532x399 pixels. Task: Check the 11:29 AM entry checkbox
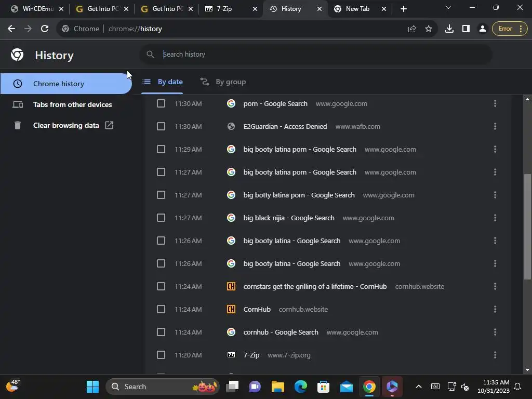(161, 149)
